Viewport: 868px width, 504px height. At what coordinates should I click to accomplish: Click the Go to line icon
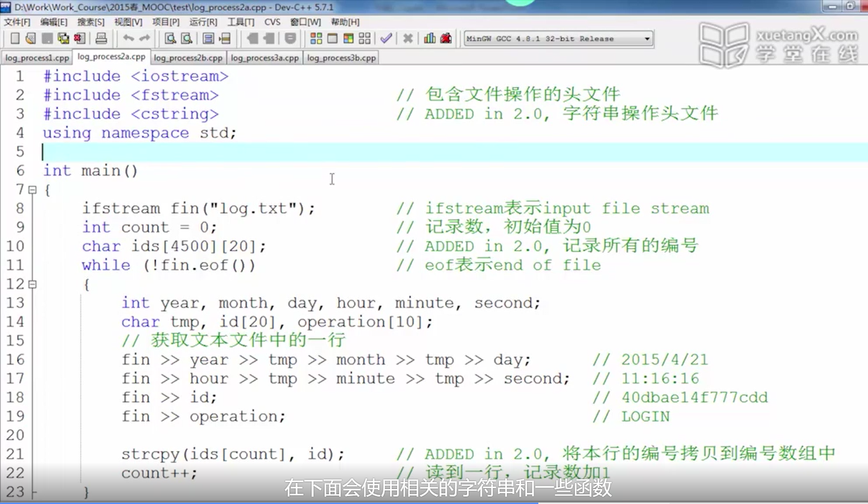tap(225, 39)
